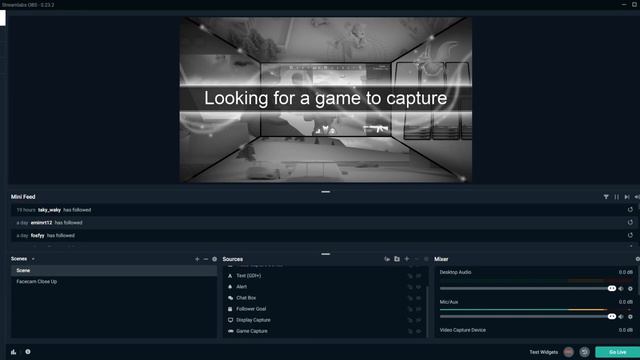
Task: Remove the selected scene with minus icon
Action: (x=206, y=259)
